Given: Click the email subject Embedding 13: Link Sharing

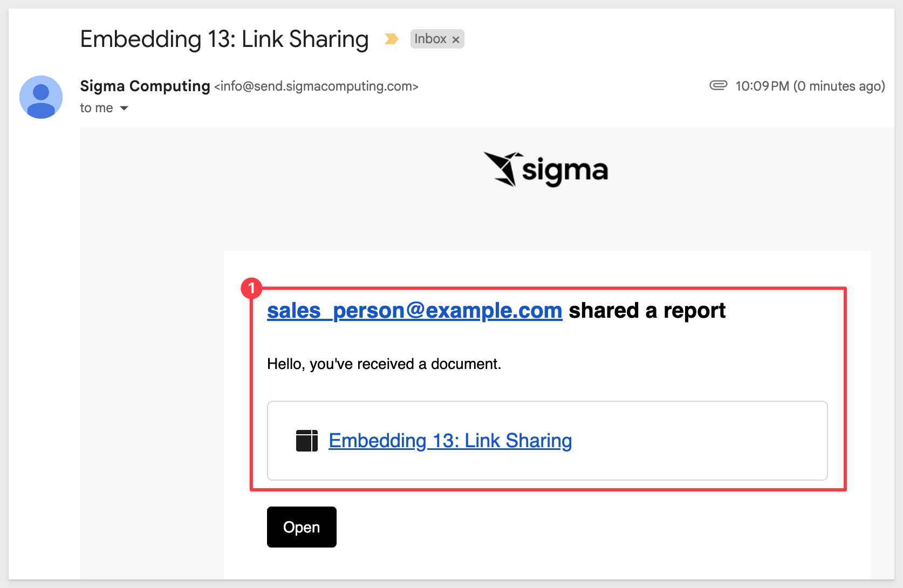Looking at the screenshot, I should click(224, 39).
